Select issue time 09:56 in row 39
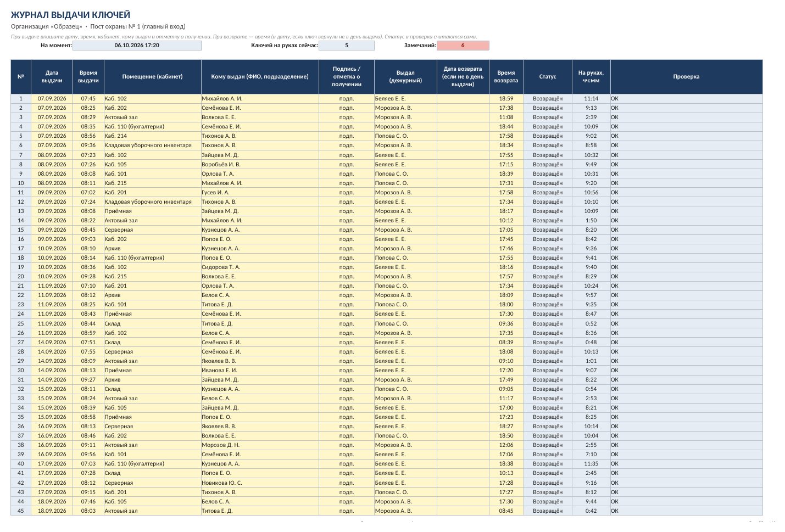The width and height of the screenshot is (785, 532). [x=88, y=455]
